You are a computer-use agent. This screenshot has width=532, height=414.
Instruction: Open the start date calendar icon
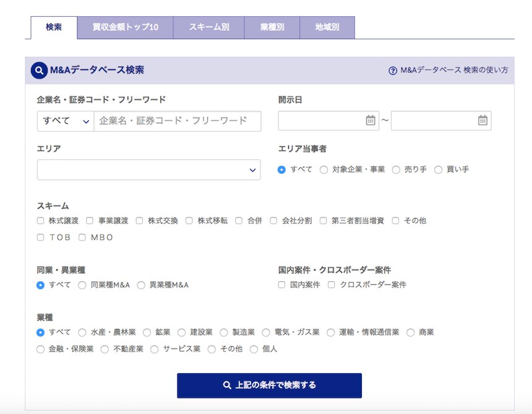371,120
